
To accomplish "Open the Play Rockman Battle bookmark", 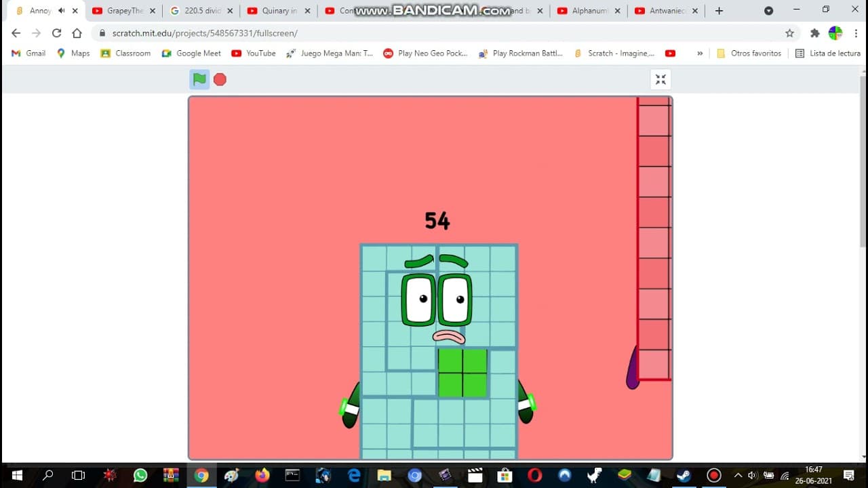I will tap(521, 53).
